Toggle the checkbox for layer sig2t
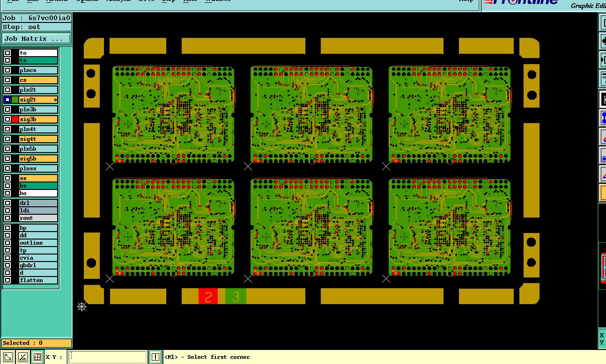The width and height of the screenshot is (606, 364). pyautogui.click(x=7, y=100)
